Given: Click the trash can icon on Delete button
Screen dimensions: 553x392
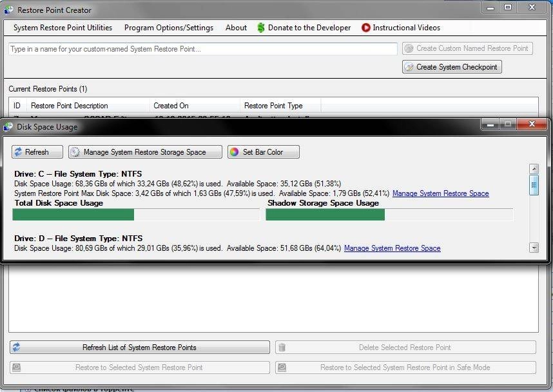Looking at the screenshot, I should click(282, 348).
